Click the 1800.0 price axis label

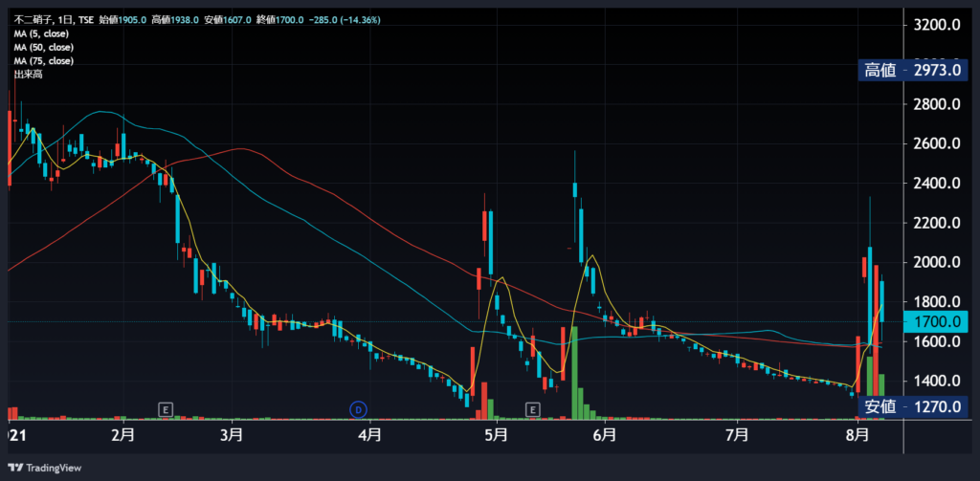pos(936,302)
